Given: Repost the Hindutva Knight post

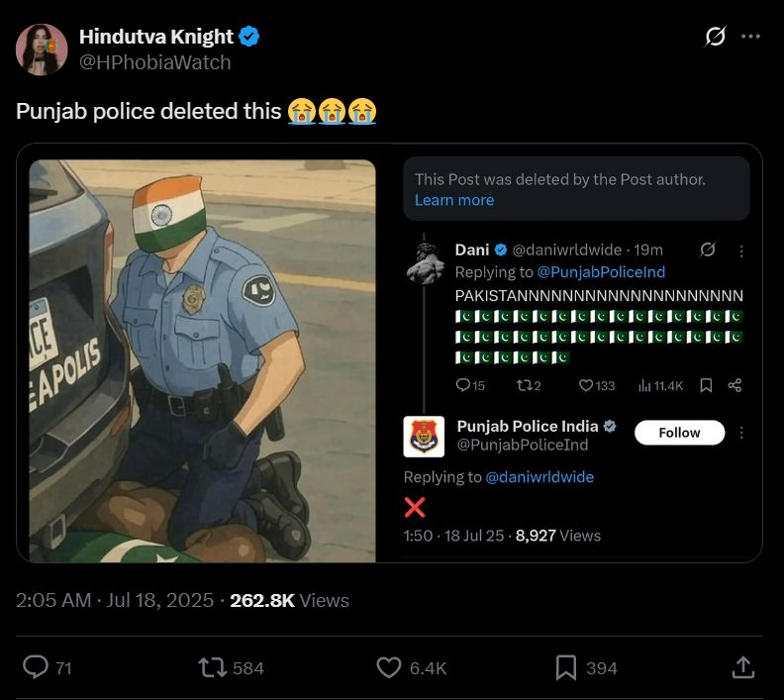Looking at the screenshot, I should pyautogui.click(x=213, y=668).
